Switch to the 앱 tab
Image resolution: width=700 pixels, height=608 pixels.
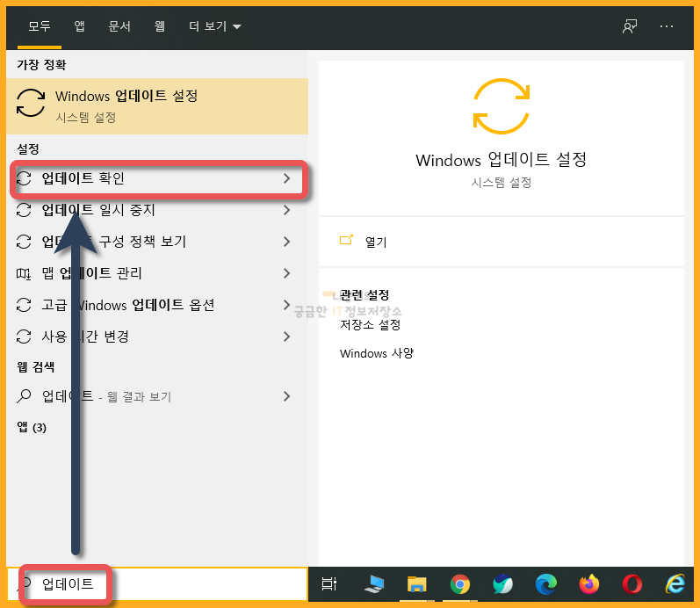click(x=79, y=26)
